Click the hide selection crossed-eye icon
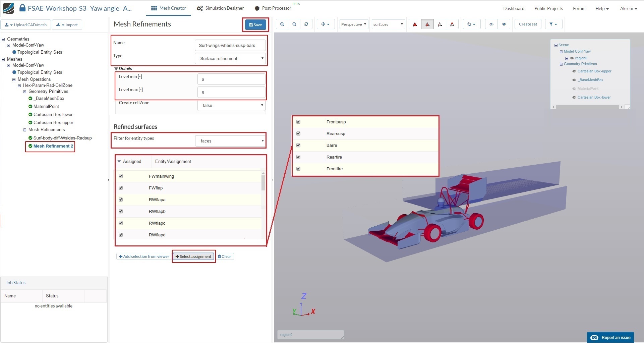The height and width of the screenshot is (343, 644). [x=491, y=24]
